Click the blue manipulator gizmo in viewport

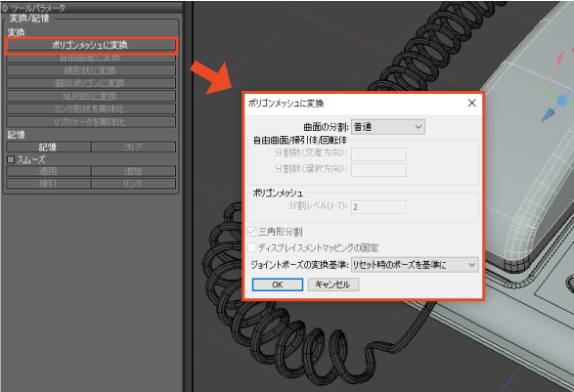[x=561, y=100]
